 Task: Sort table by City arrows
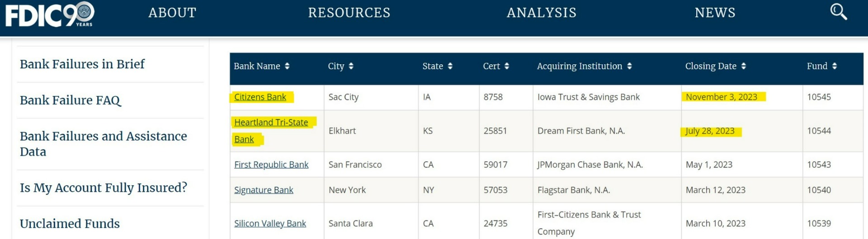coord(351,66)
